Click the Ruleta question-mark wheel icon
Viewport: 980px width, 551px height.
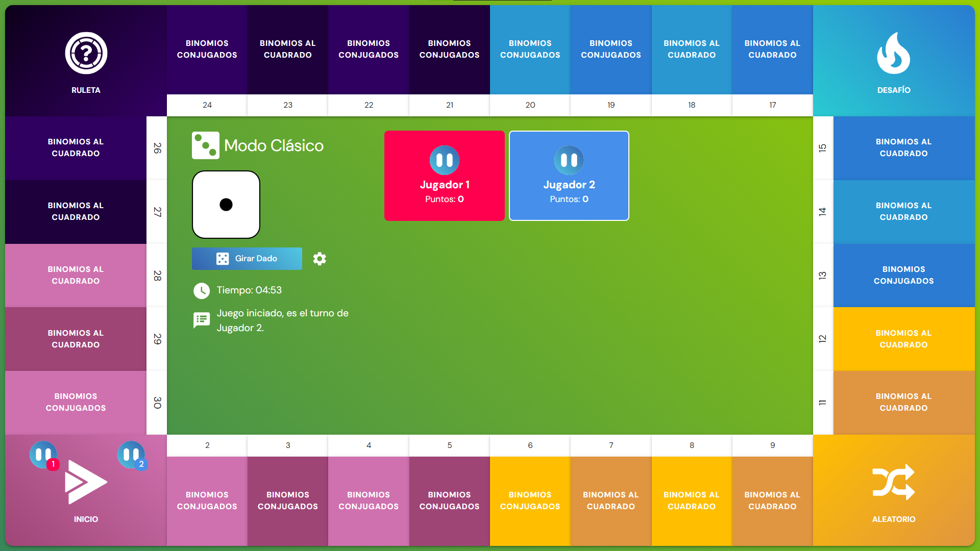(86, 53)
